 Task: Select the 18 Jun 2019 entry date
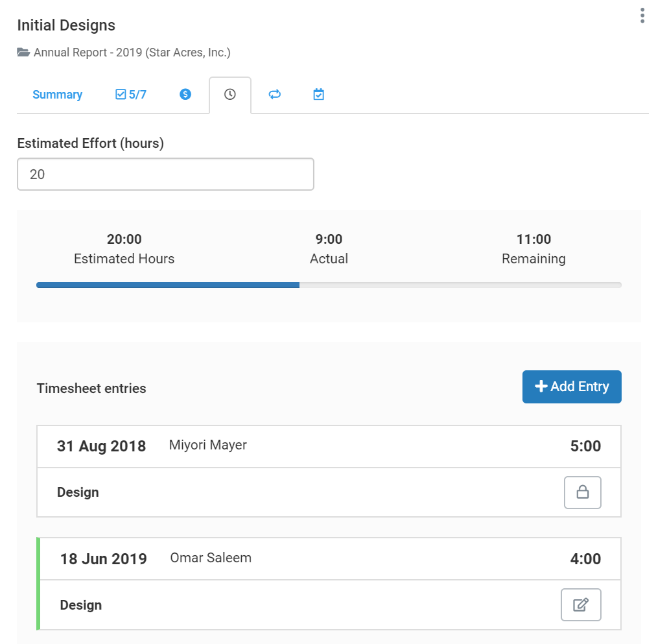click(x=103, y=559)
